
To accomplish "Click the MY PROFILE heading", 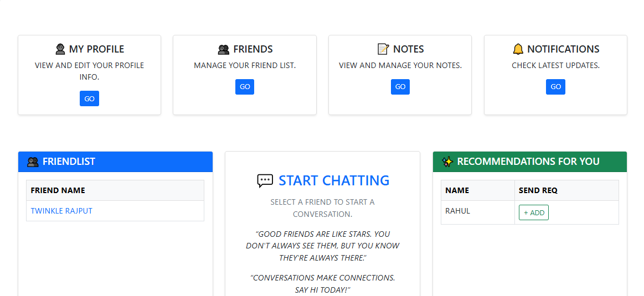I will [x=96, y=49].
